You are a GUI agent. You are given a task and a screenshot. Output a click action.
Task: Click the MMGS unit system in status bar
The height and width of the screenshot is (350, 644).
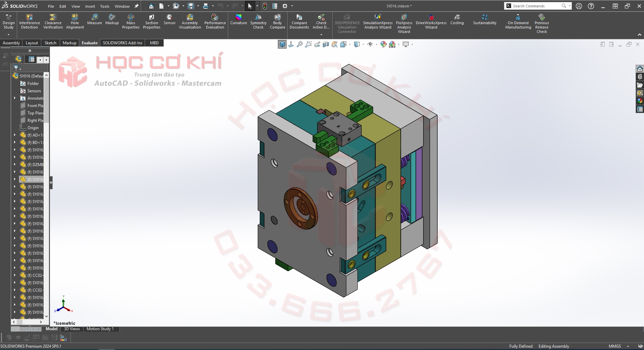pos(615,346)
